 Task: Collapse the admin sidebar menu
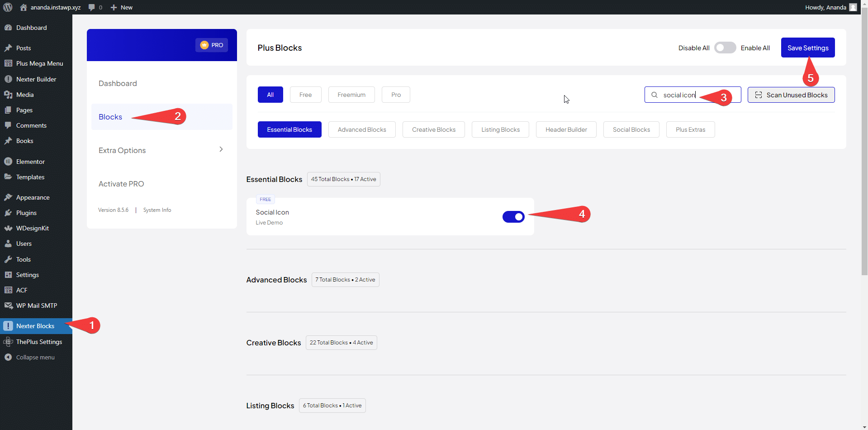tap(9, 357)
